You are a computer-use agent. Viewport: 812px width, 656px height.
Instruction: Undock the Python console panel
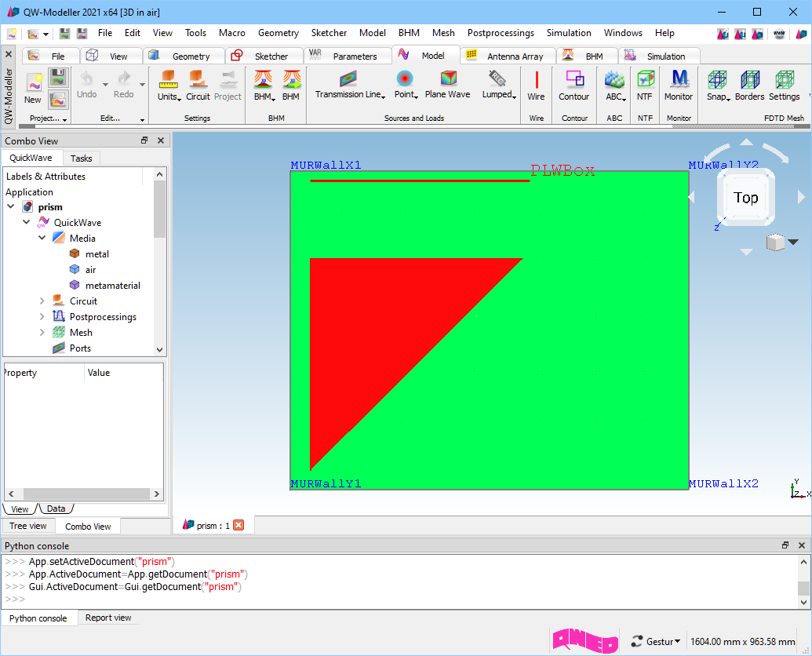coord(785,545)
